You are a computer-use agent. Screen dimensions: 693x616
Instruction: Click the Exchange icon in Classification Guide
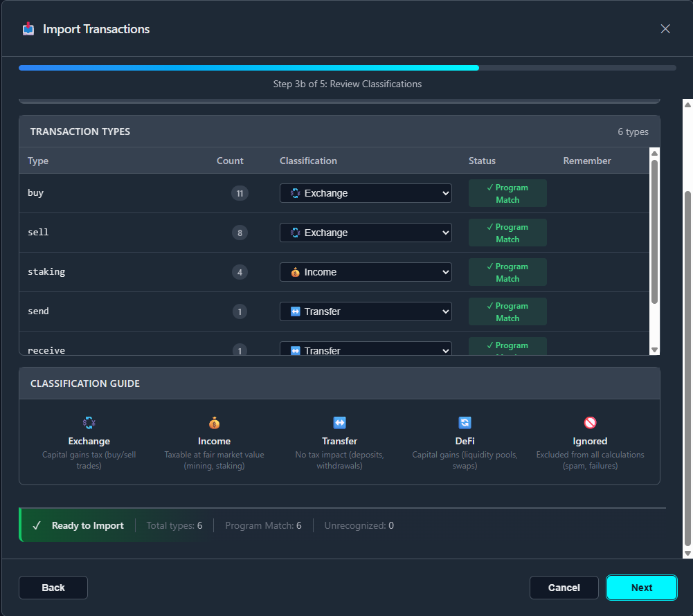[89, 423]
